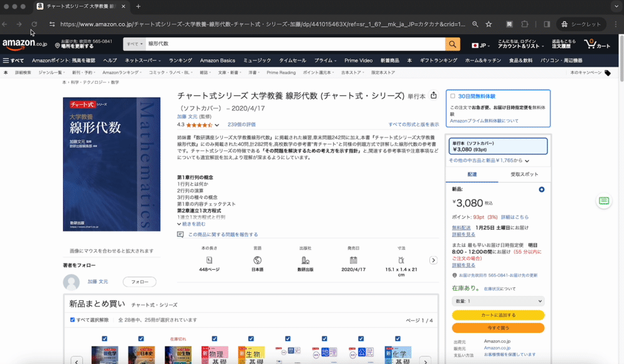
Task: Uncheck the first bundle book checkbox
Action: click(x=105, y=338)
